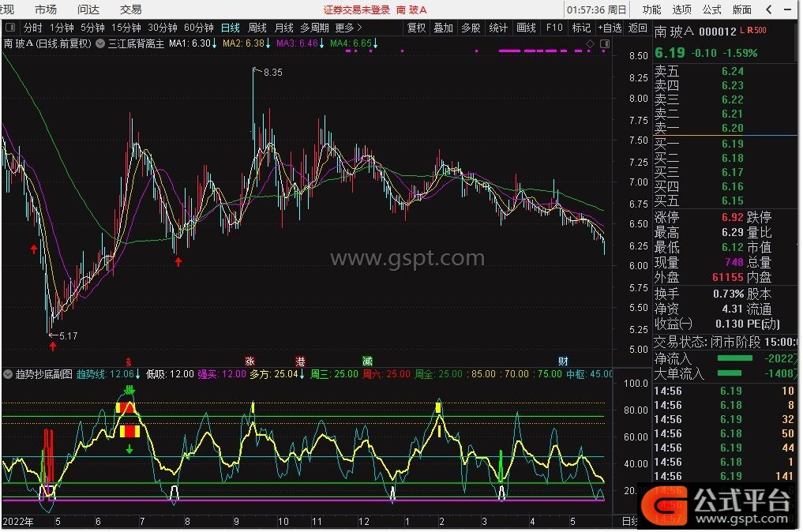The width and height of the screenshot is (803, 532).
Task: Expand 趋势抄底副图 indicator menu circle icon
Action: click(8, 374)
